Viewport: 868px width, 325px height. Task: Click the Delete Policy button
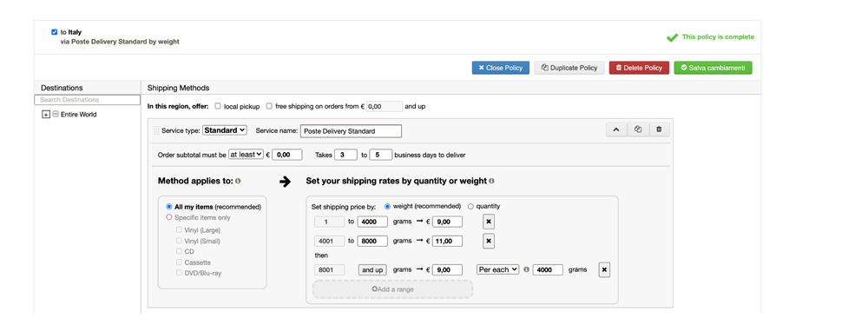coord(640,68)
